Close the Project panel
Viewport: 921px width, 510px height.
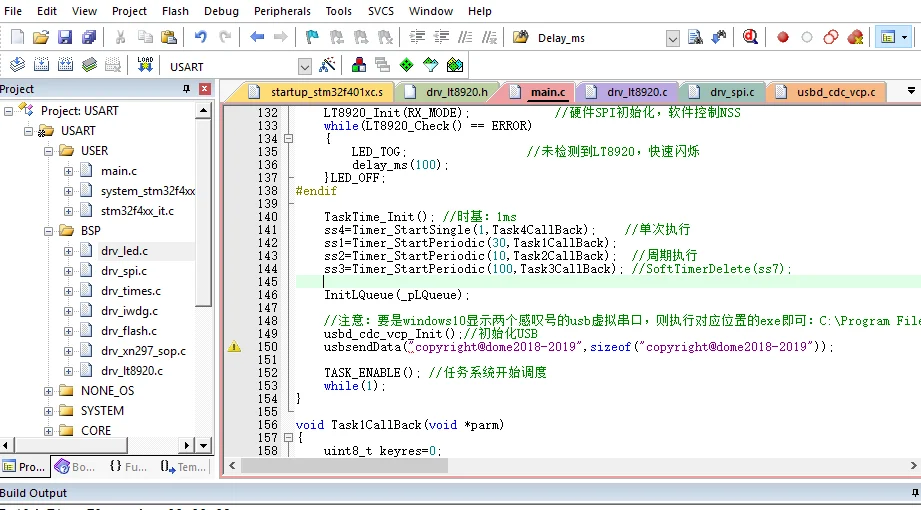[x=204, y=89]
